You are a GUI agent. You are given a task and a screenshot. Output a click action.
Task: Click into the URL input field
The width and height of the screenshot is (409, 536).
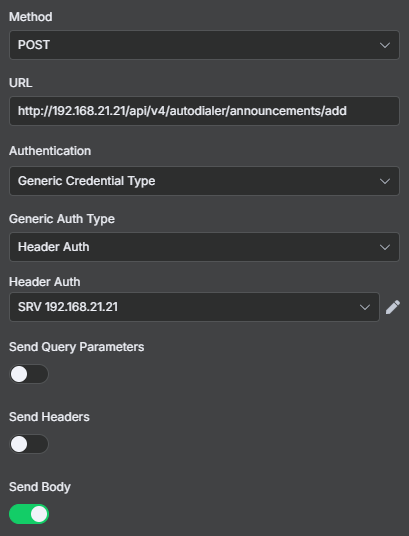pos(204,111)
